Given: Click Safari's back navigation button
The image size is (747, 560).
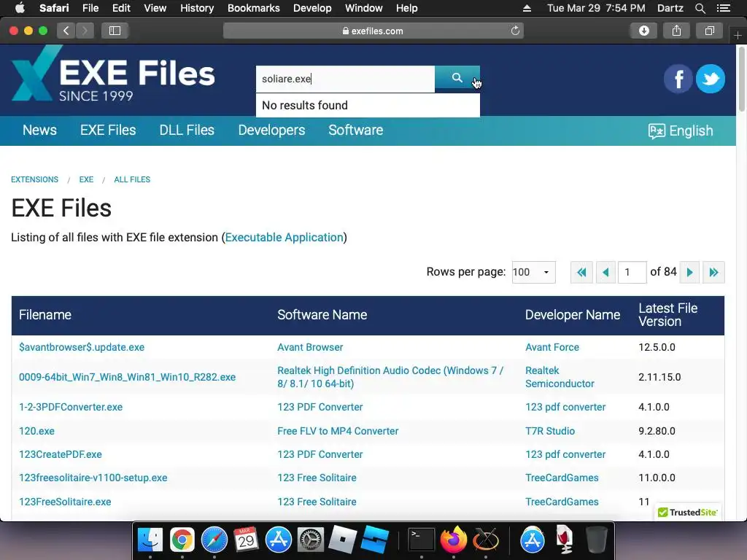Looking at the screenshot, I should (66, 31).
